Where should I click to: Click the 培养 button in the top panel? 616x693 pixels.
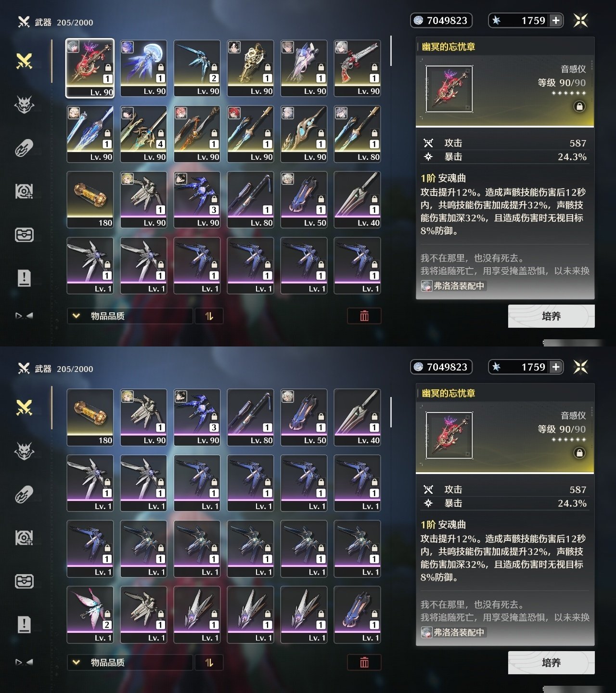[551, 316]
